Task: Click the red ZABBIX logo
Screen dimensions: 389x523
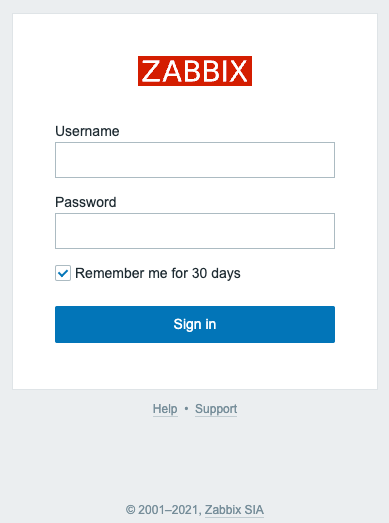Action: [x=195, y=71]
